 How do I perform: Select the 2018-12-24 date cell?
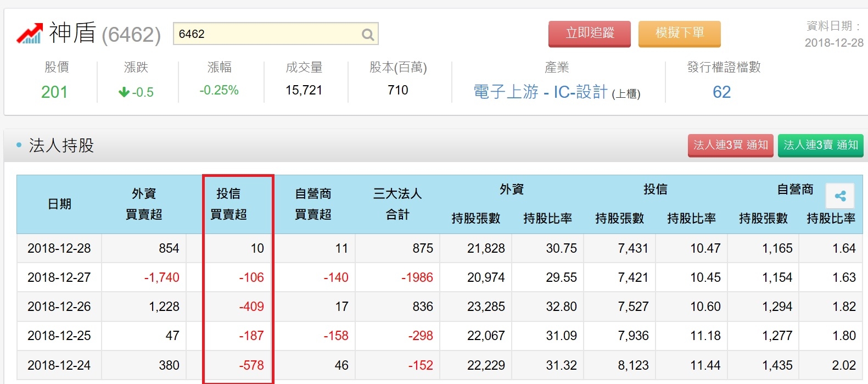point(59,365)
